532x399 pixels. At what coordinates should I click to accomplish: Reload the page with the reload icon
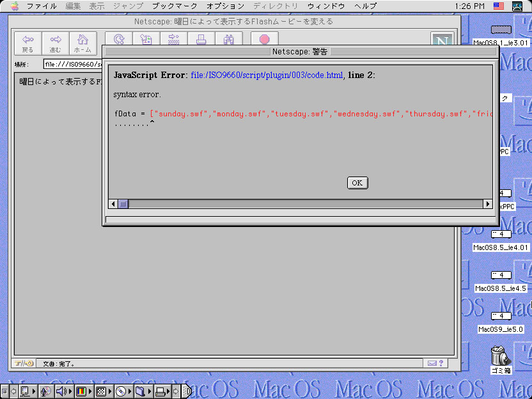point(119,40)
